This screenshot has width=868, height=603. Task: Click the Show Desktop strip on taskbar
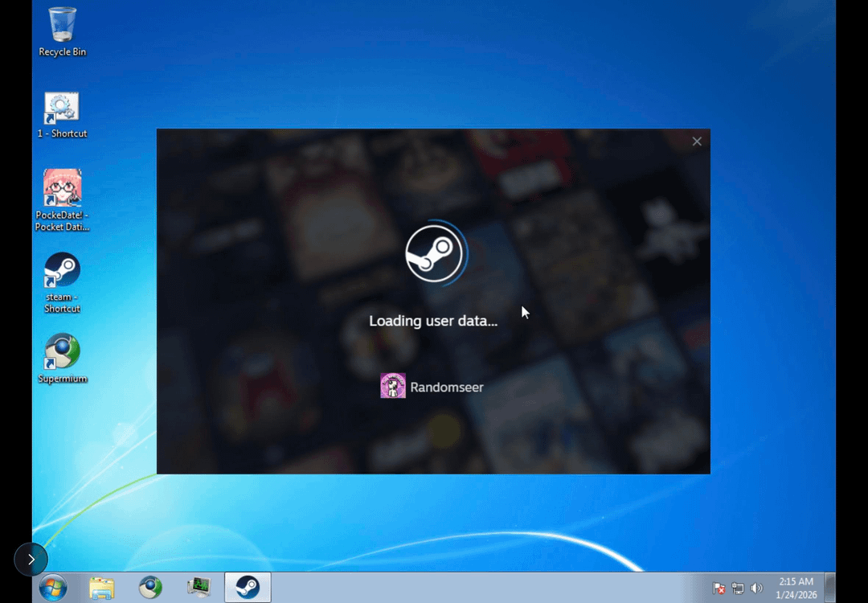coord(830,588)
